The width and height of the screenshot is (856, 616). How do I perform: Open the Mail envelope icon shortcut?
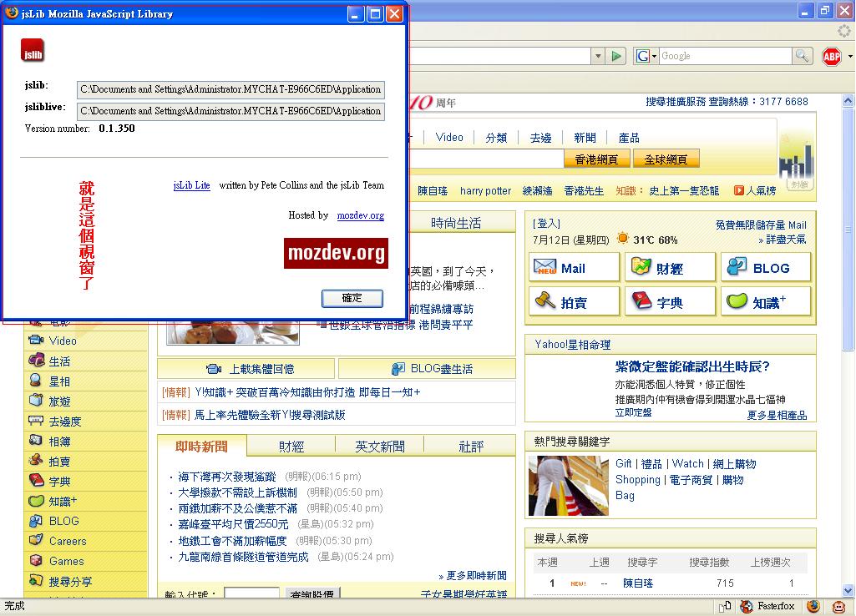coord(546,268)
